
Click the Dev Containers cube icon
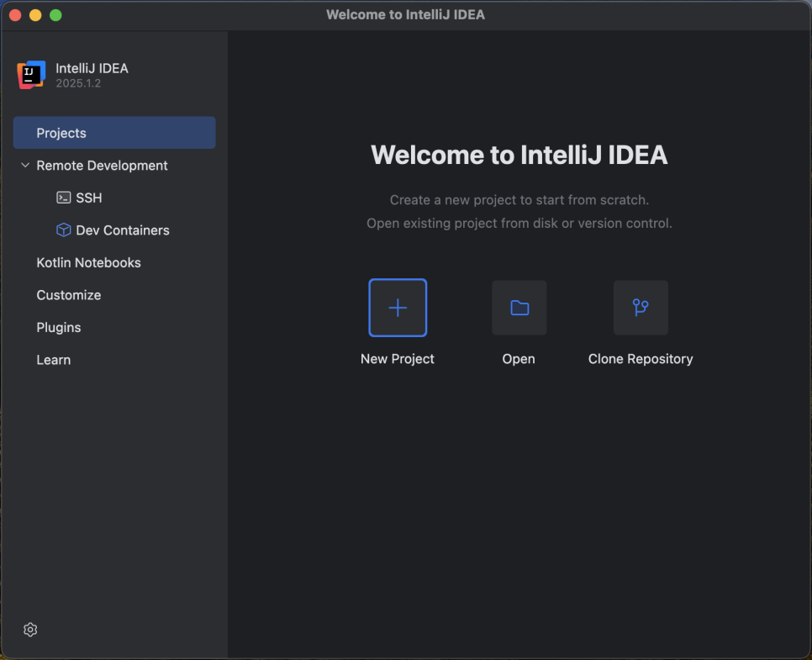coord(63,230)
